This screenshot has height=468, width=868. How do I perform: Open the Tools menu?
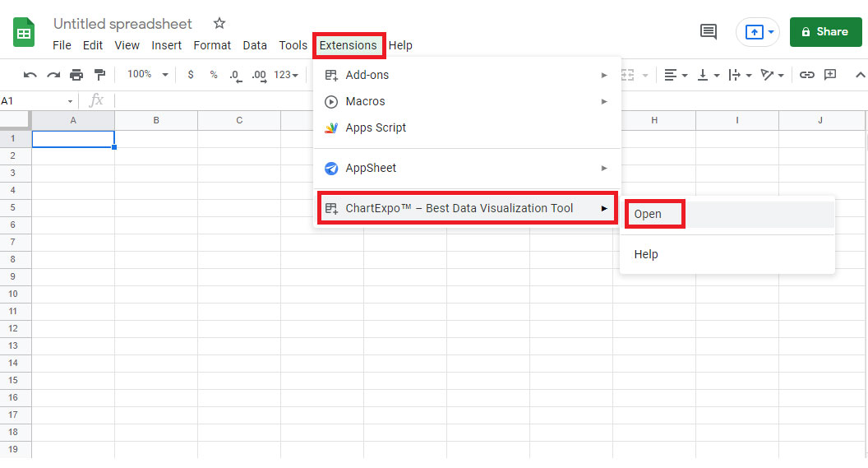293,45
